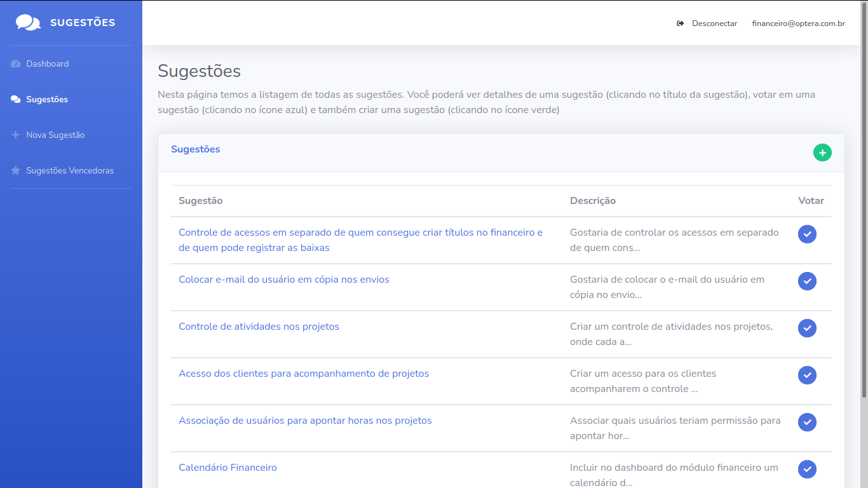Viewport: 868px width, 488px height.
Task: Vote on 'Associação de usuários' suggestion
Action: coord(807,422)
